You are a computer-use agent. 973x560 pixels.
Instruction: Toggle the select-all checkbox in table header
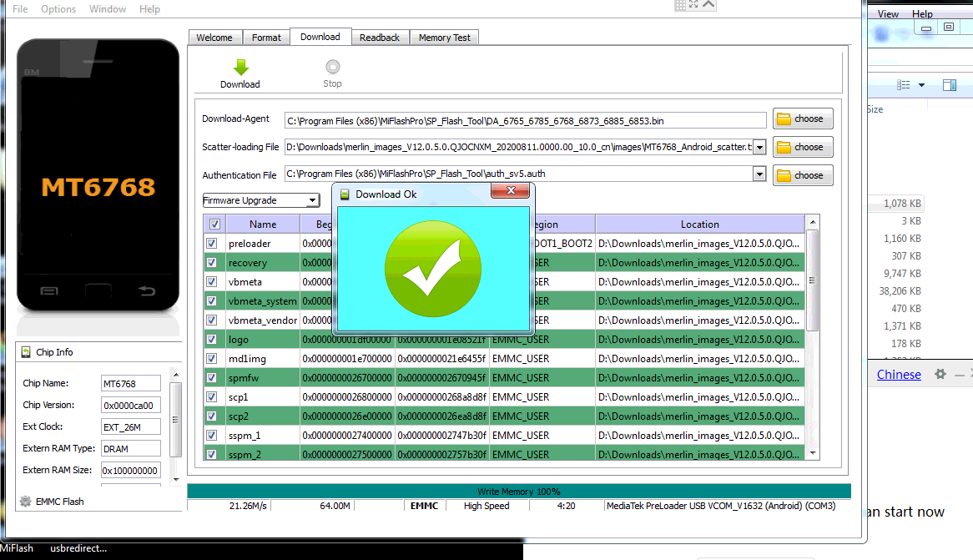click(x=214, y=225)
